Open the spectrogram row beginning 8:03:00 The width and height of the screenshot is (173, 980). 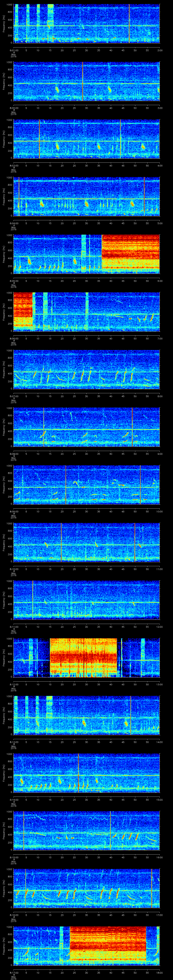(x=87, y=139)
